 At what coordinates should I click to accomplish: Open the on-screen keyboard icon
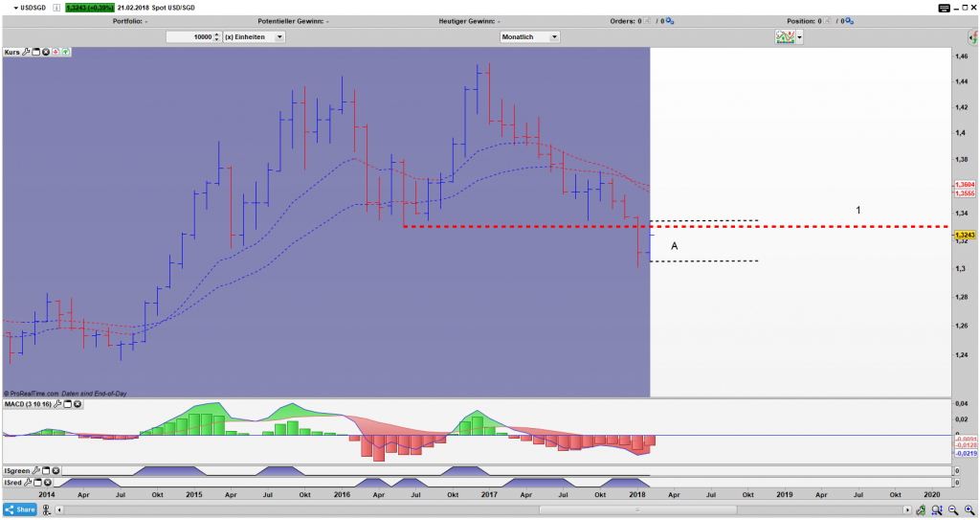tap(945, 8)
